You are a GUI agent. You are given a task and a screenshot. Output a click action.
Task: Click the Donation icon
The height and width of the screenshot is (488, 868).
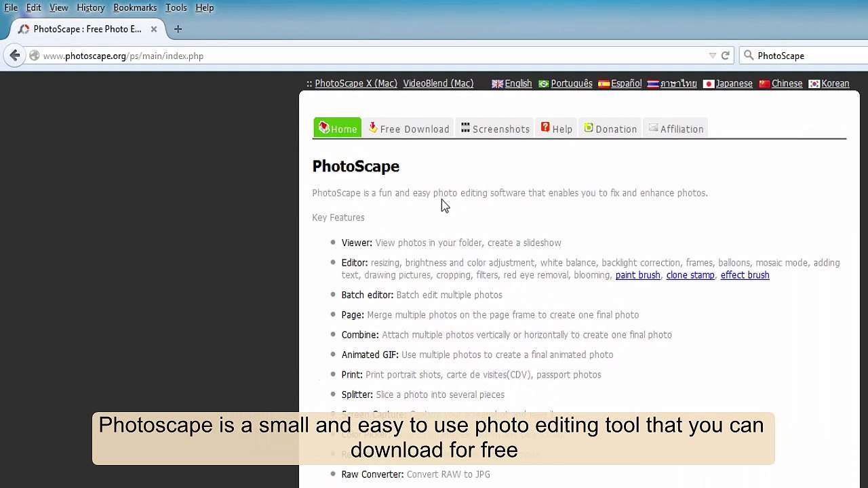589,127
